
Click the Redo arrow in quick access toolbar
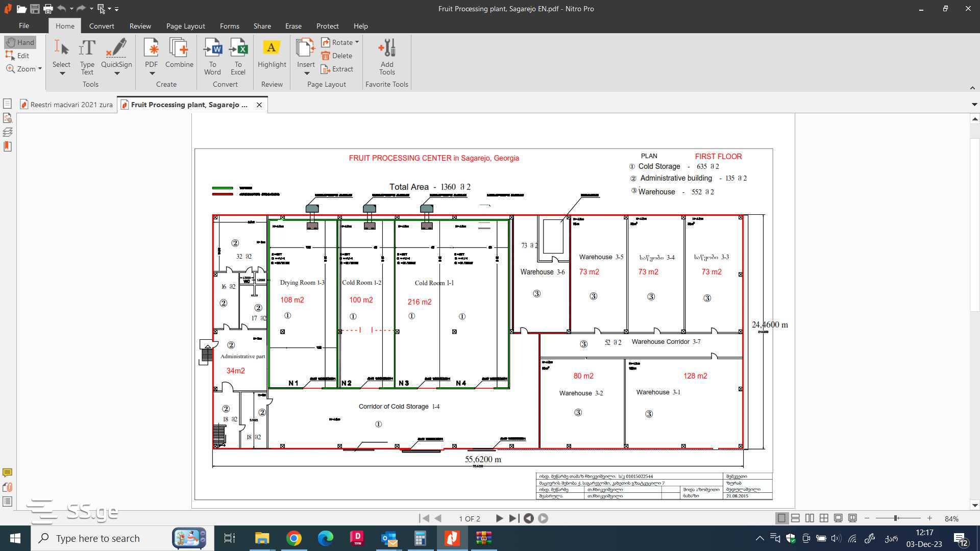tap(81, 8)
